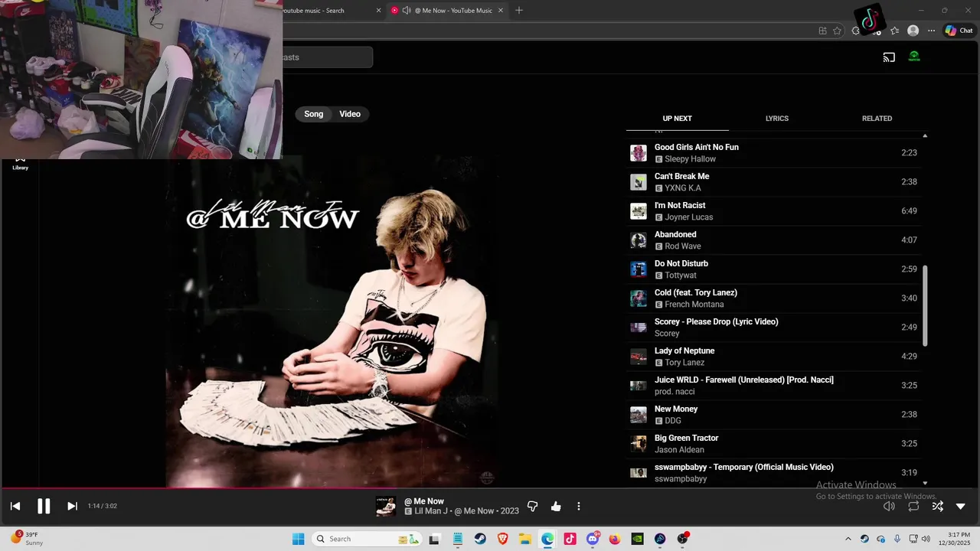Play Can't Break Me from queue
Screen dimensions: 980x551
point(773,182)
